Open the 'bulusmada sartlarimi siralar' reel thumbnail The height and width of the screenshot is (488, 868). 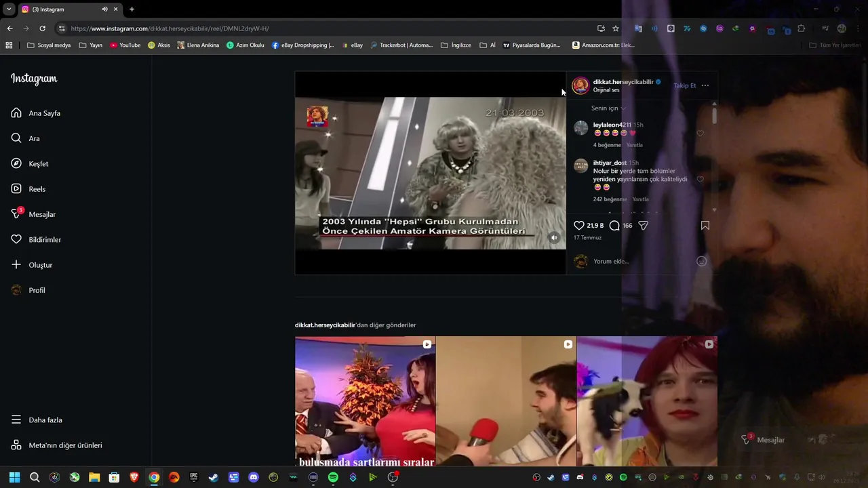click(365, 401)
